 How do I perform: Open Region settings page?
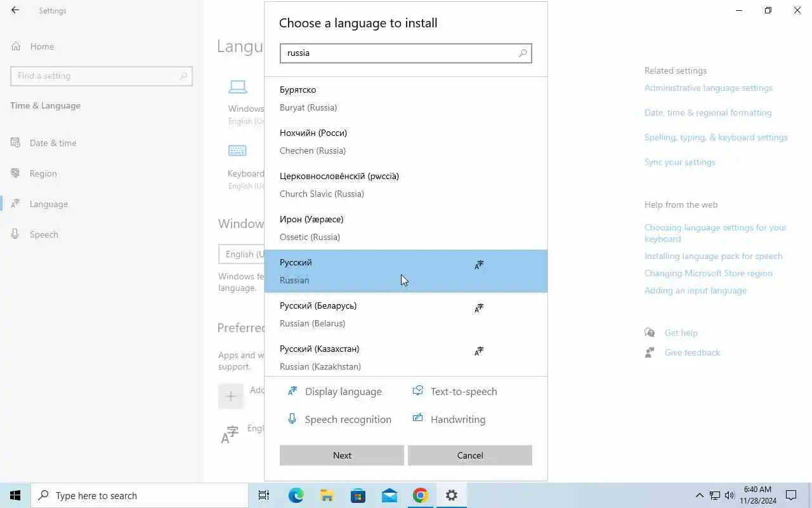coord(101,173)
